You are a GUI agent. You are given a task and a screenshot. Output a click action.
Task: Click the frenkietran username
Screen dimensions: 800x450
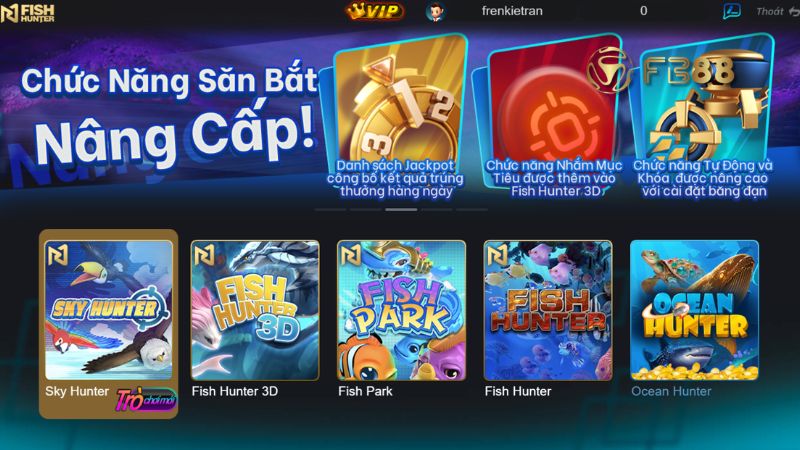click(512, 11)
